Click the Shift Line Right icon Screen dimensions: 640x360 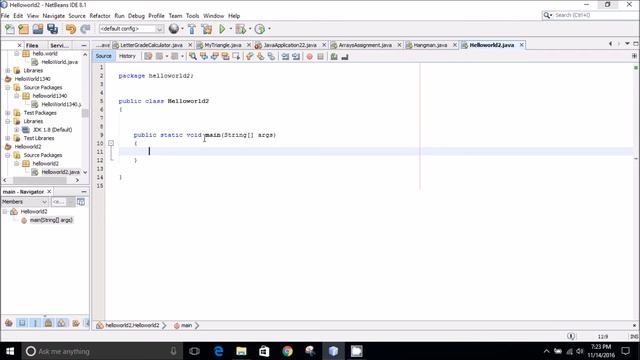[x=296, y=56]
